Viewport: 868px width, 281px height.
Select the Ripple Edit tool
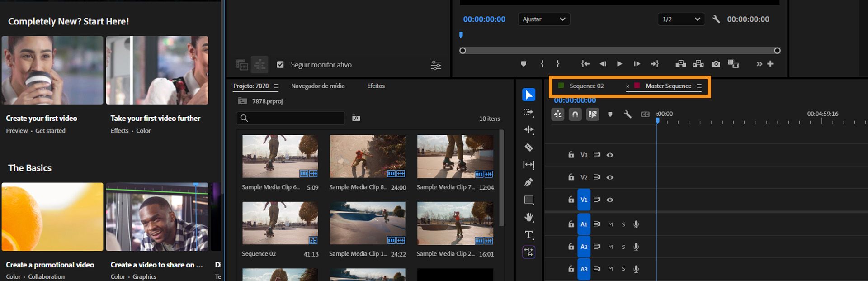528,130
